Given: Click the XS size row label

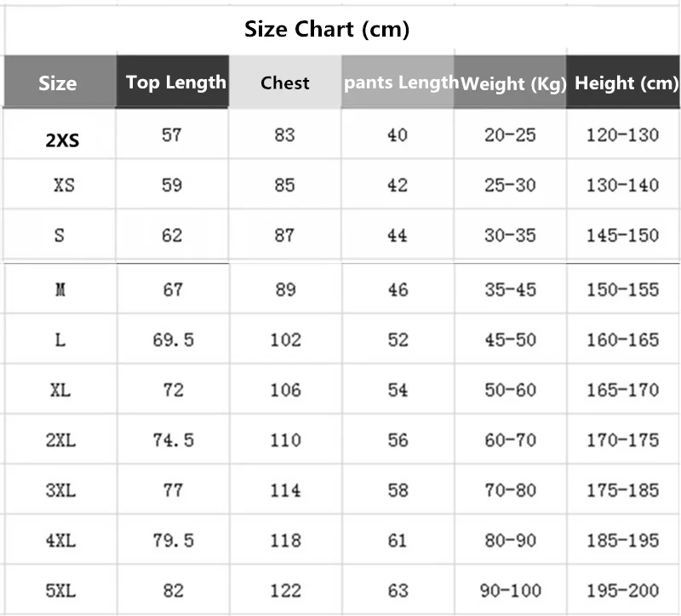Looking at the screenshot, I should (x=63, y=185).
